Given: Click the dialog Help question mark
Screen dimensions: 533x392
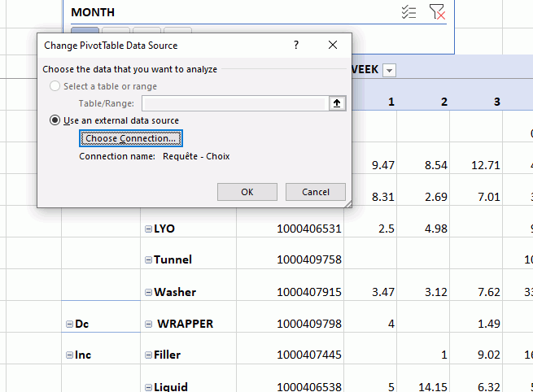Looking at the screenshot, I should click(x=296, y=46).
